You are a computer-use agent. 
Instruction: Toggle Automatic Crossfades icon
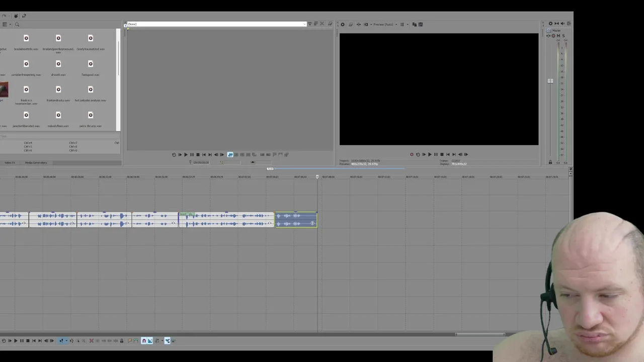(150, 341)
